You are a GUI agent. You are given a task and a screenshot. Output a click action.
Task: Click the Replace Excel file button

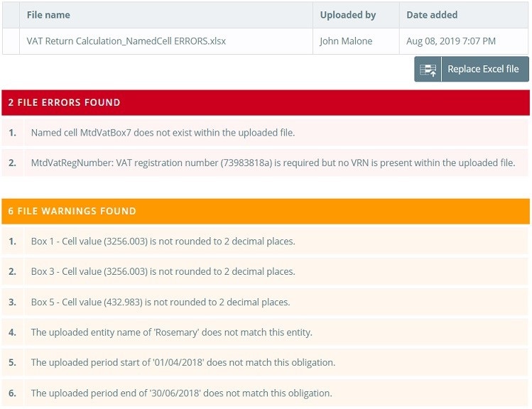(x=472, y=69)
